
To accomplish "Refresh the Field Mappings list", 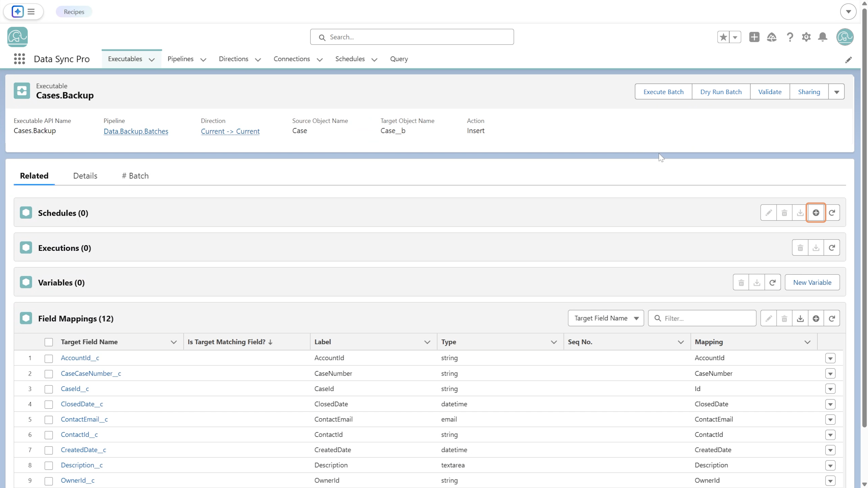I will (832, 318).
